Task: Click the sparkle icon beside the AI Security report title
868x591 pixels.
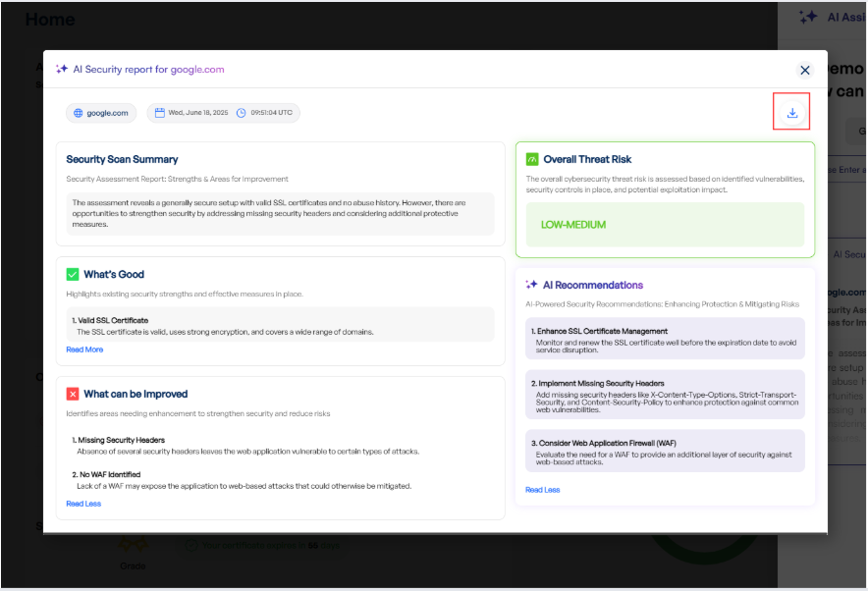Action: pos(62,70)
